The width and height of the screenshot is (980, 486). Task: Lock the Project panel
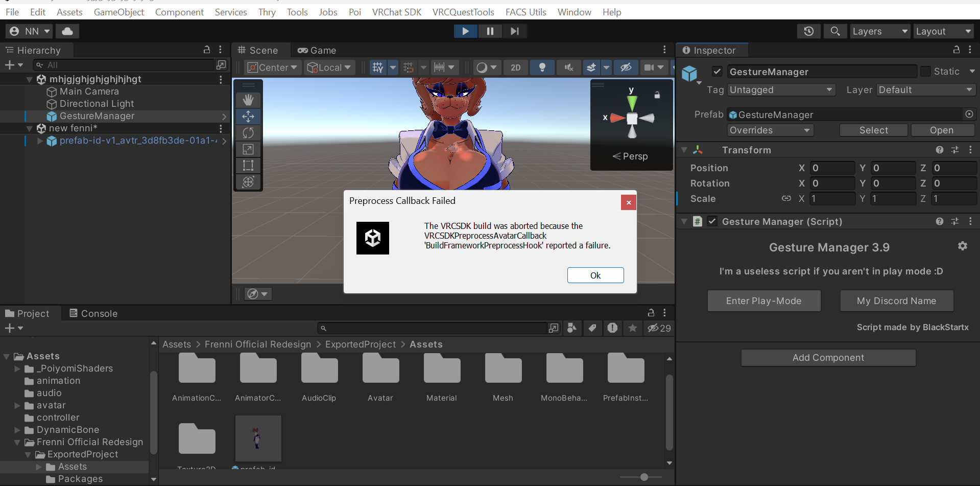pyautogui.click(x=651, y=312)
